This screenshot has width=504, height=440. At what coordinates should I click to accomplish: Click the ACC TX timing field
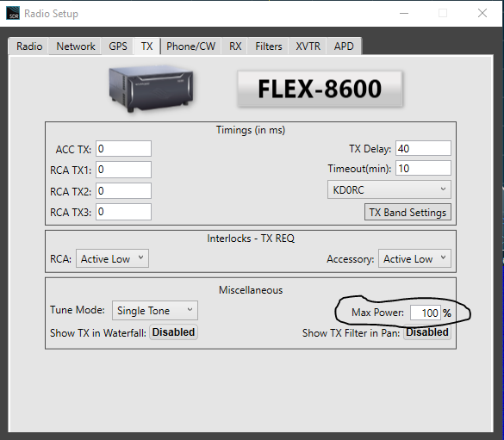(x=123, y=149)
